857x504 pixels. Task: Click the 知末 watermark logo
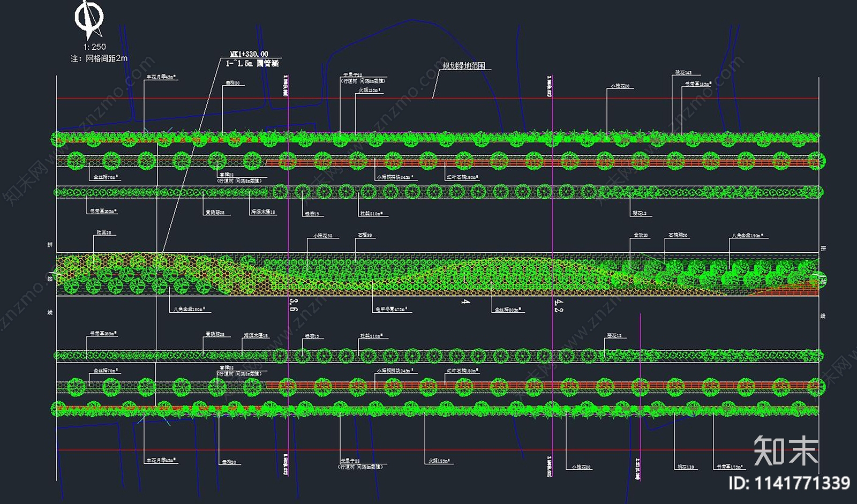(x=786, y=451)
